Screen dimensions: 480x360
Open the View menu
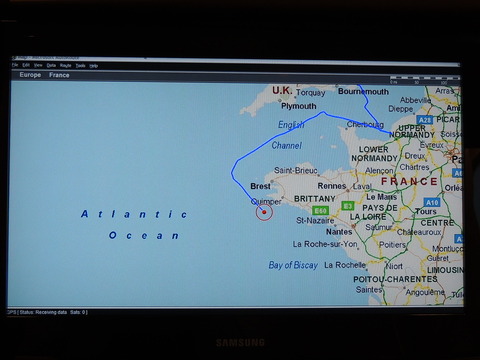tap(38, 65)
